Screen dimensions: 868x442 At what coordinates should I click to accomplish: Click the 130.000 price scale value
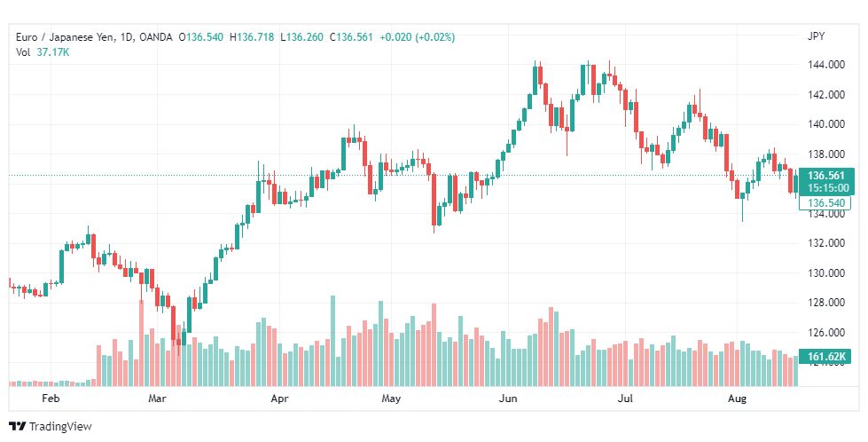[x=826, y=273]
